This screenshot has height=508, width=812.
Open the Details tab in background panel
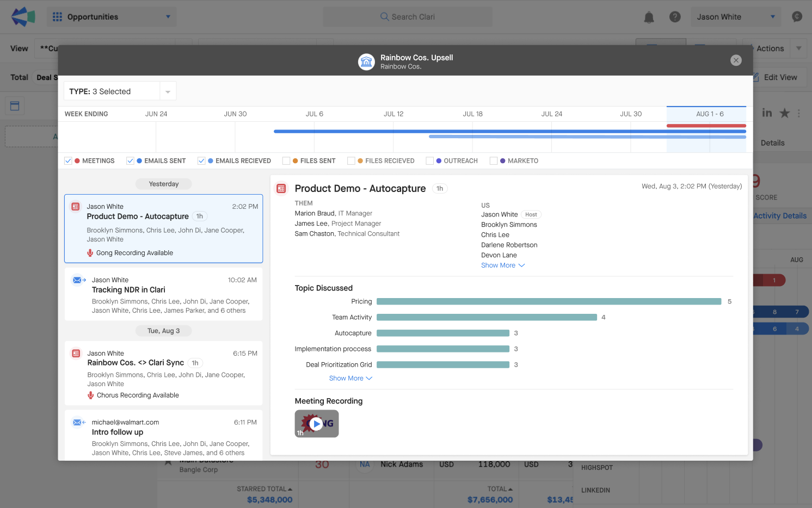(772, 143)
